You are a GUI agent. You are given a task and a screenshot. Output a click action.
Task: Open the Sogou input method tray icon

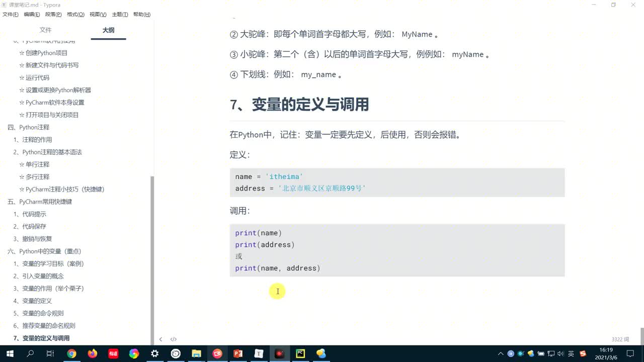(583, 353)
